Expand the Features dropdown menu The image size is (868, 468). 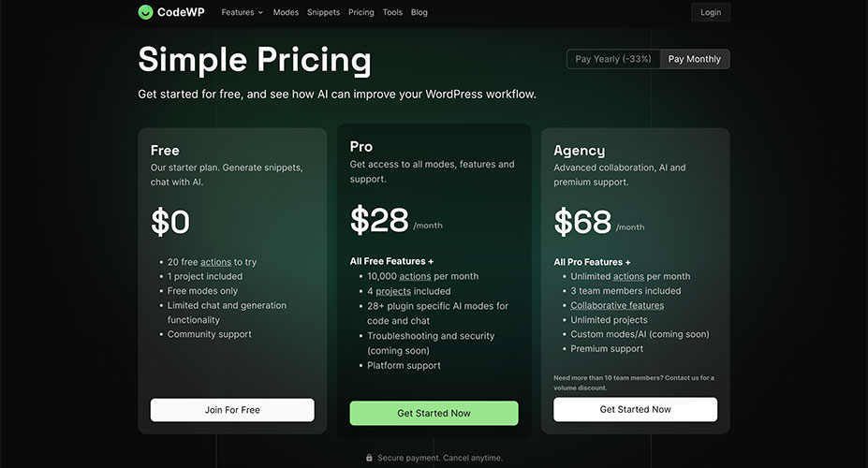[243, 12]
